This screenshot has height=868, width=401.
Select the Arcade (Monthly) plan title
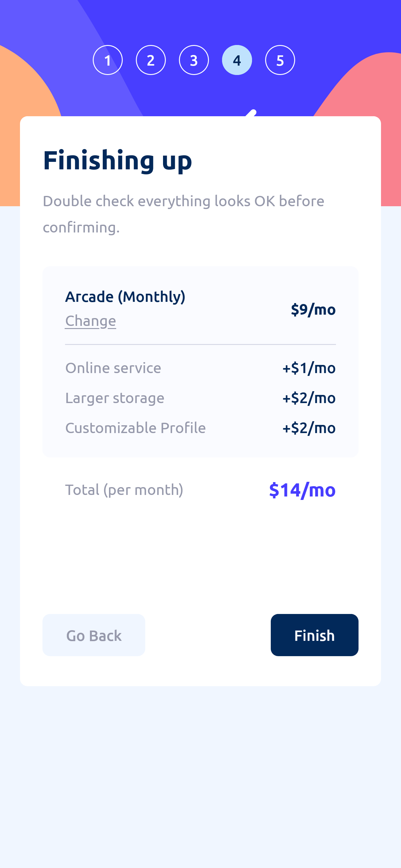coord(125,297)
